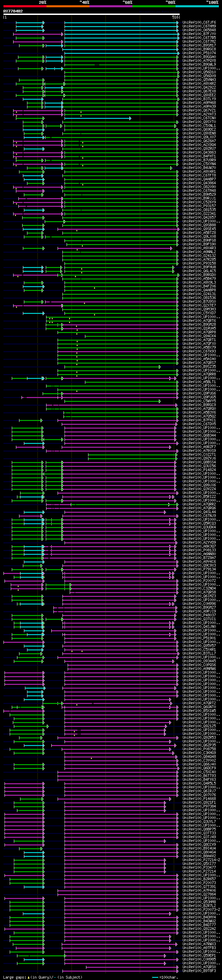This screenshot has width=222, height=980.
Task: Open hit UniRef100_C6THM9
Action: (x=199, y=26)
